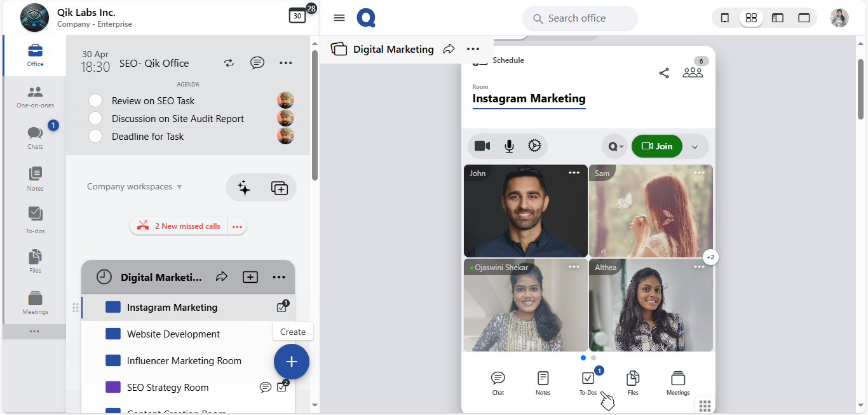
Task: Click the calendar icon in header
Action: pos(297,16)
